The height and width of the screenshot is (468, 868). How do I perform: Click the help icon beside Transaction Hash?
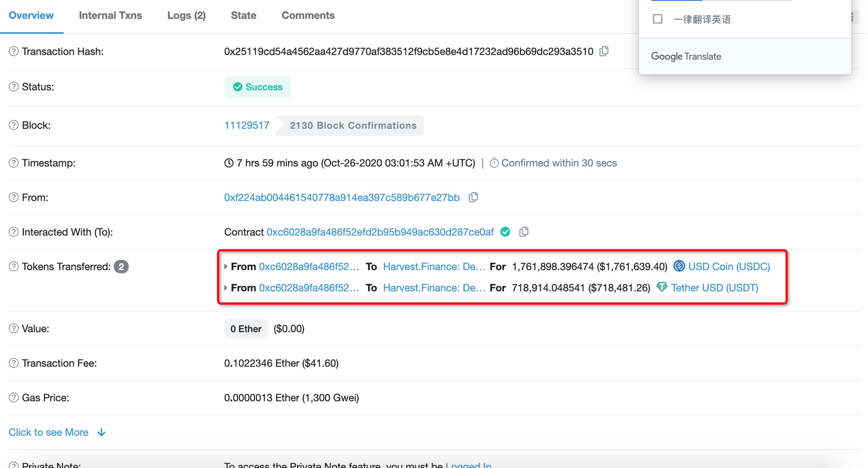[14, 52]
